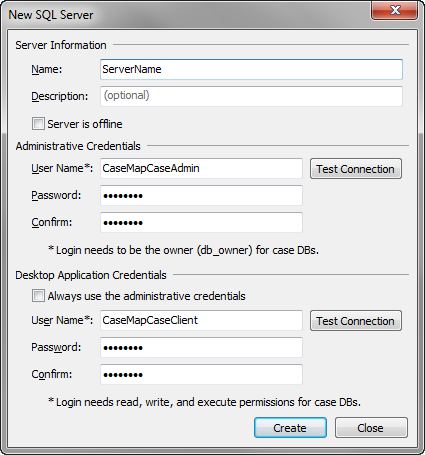Click the 'Server is offline' label text

point(85,124)
